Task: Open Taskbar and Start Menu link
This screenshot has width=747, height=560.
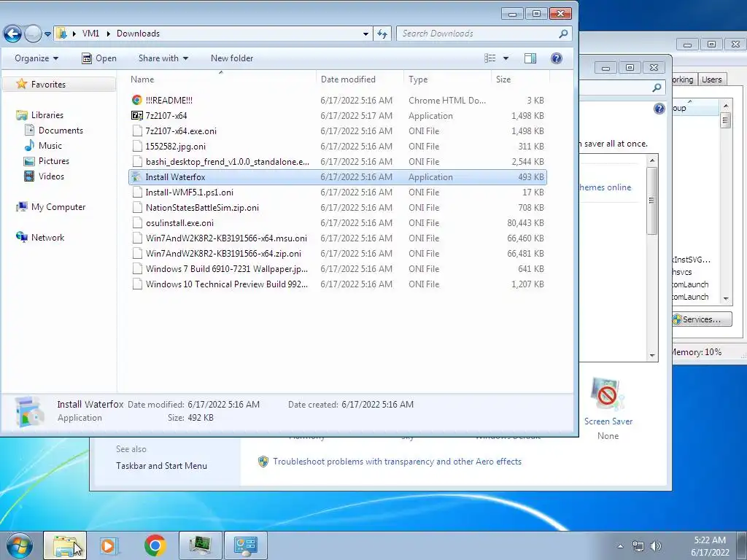Action: [x=161, y=466]
